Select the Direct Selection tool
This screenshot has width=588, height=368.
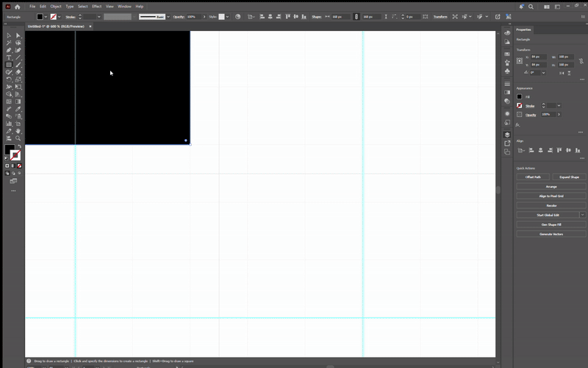(x=18, y=35)
